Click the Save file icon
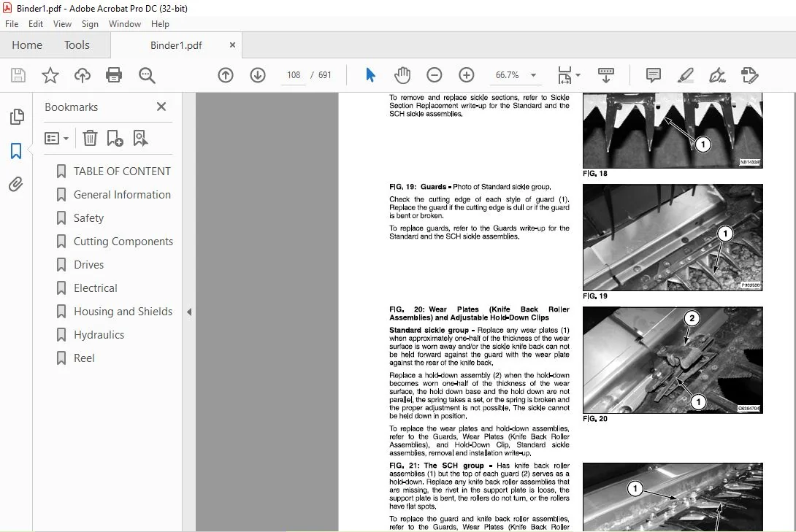 18,75
